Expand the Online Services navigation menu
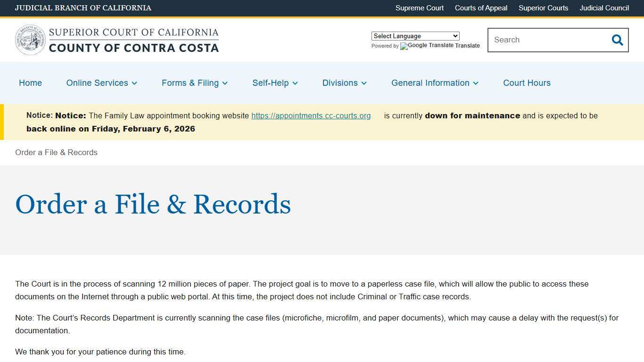The image size is (644, 362). click(97, 83)
